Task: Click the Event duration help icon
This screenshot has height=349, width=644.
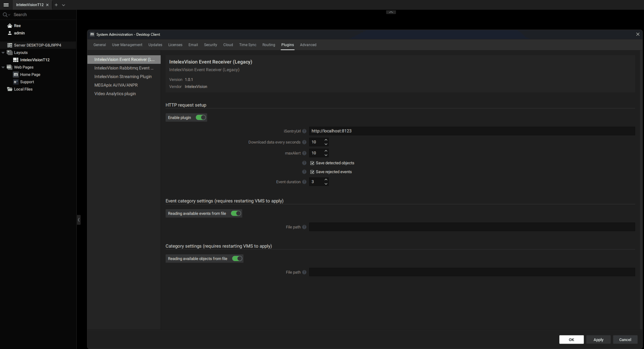Action: click(x=304, y=182)
